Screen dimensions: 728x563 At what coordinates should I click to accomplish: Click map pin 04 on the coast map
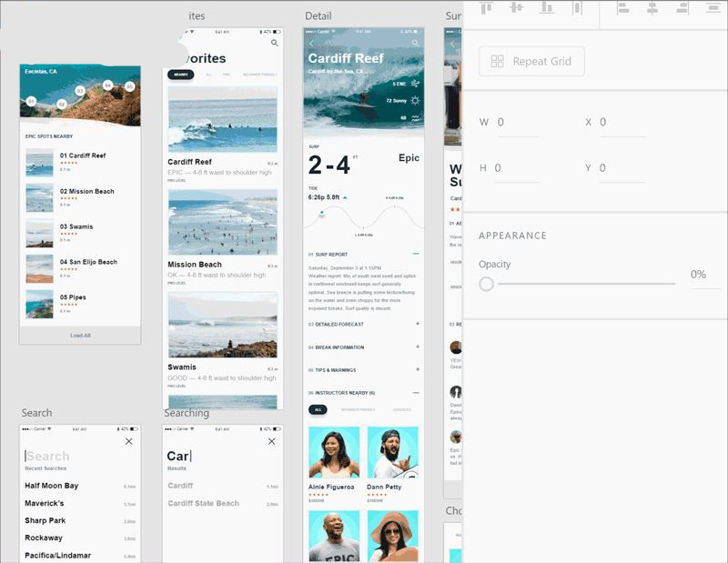coord(107,85)
